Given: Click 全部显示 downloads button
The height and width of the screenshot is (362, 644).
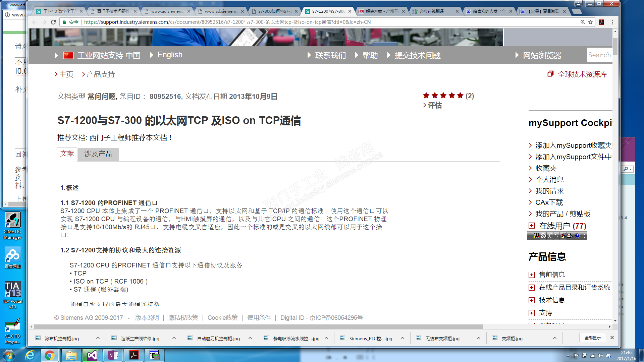Looking at the screenshot, I should [x=592, y=338].
